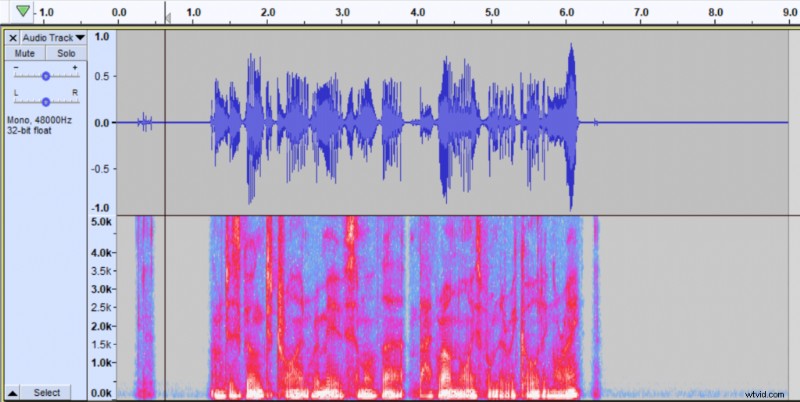The image size is (800, 402).
Task: Click the pan slider knob
Action: (x=46, y=102)
